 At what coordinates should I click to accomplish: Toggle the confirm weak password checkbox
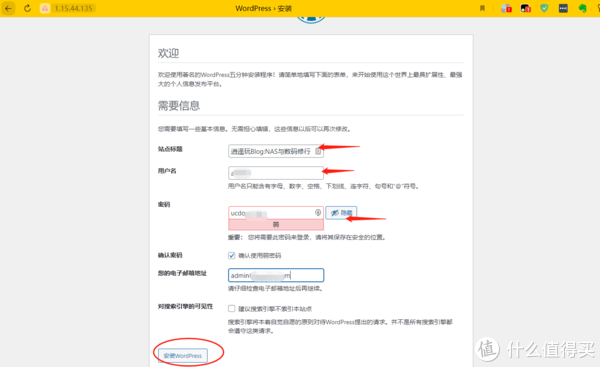(232, 255)
